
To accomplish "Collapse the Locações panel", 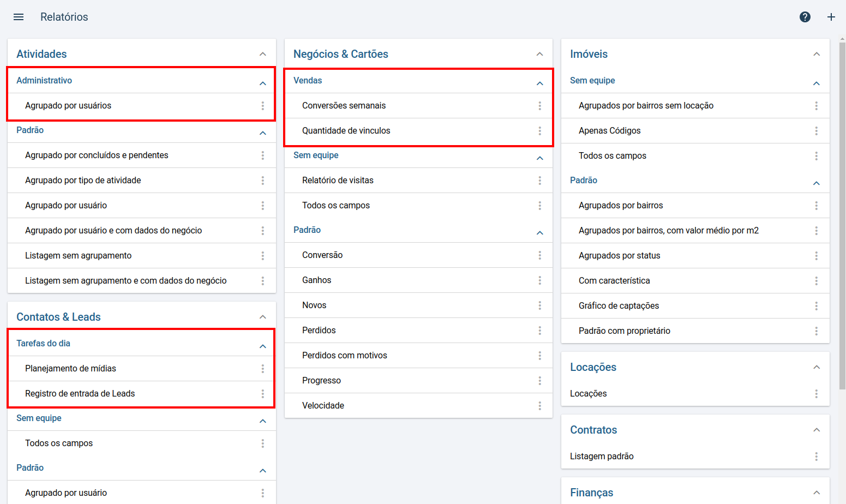I will coord(817,367).
